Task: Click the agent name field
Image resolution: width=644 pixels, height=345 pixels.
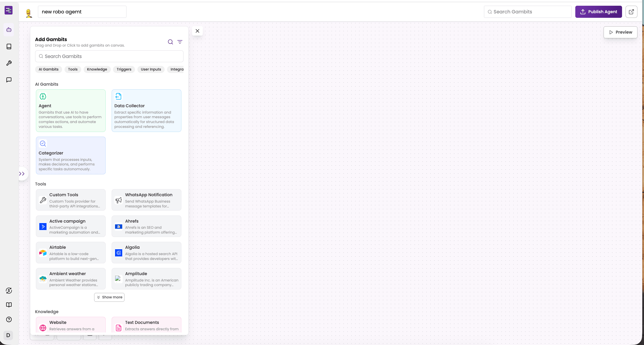Action: pyautogui.click(x=82, y=12)
